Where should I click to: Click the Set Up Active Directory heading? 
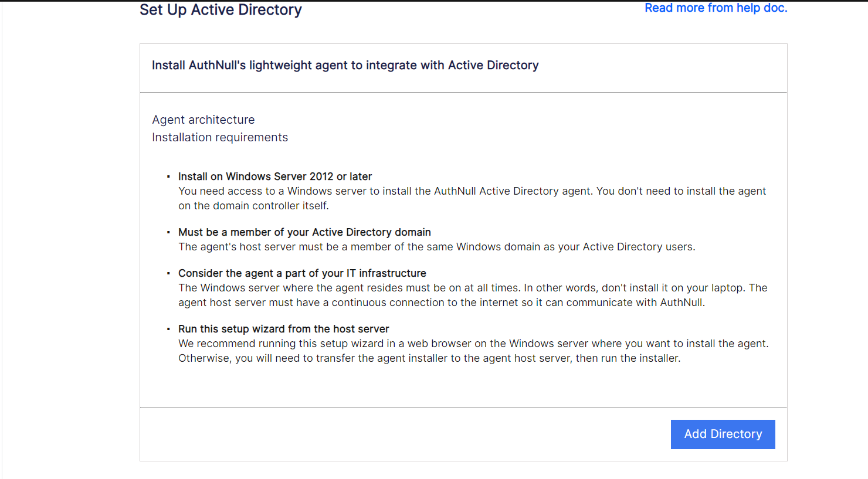pyautogui.click(x=221, y=10)
